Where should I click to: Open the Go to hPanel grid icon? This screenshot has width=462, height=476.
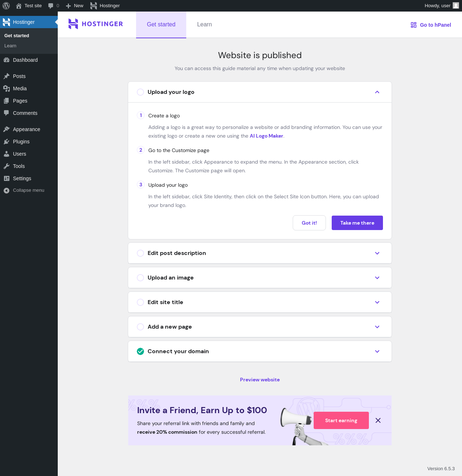pyautogui.click(x=414, y=25)
